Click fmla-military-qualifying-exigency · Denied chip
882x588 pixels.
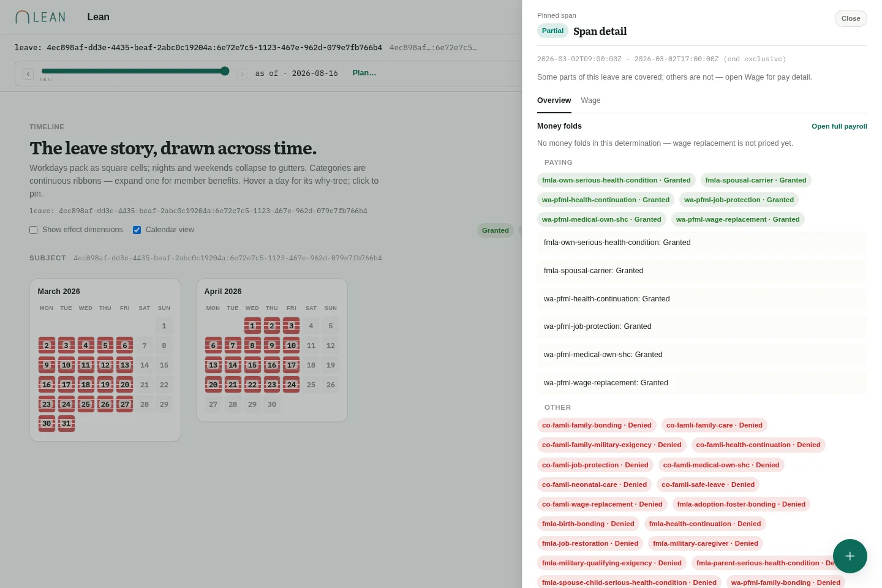[x=612, y=563]
